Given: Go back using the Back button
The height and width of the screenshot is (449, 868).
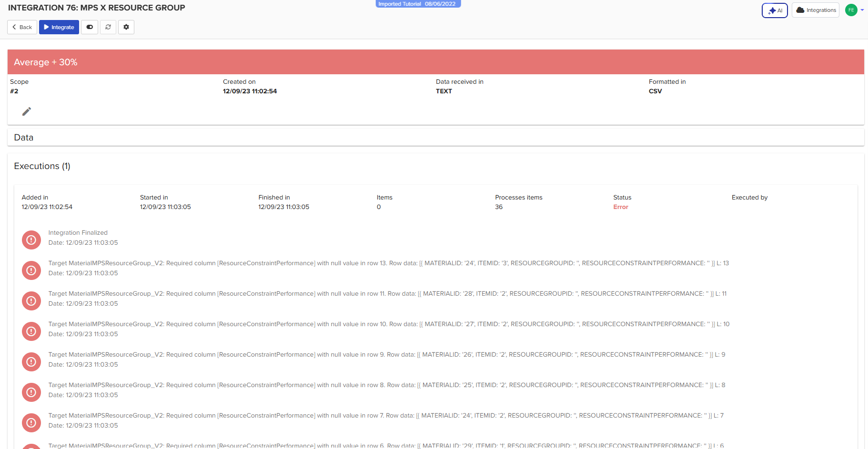Looking at the screenshot, I should 22,27.
